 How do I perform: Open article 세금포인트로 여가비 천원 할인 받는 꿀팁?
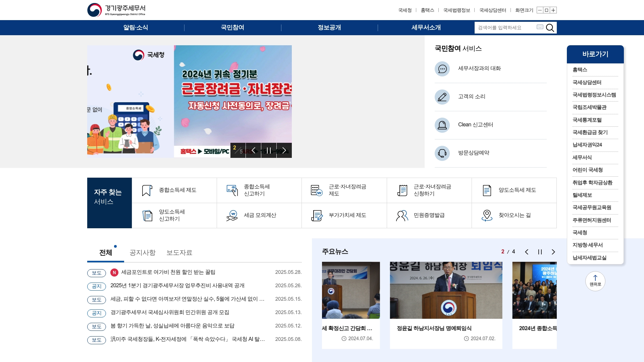click(x=168, y=273)
